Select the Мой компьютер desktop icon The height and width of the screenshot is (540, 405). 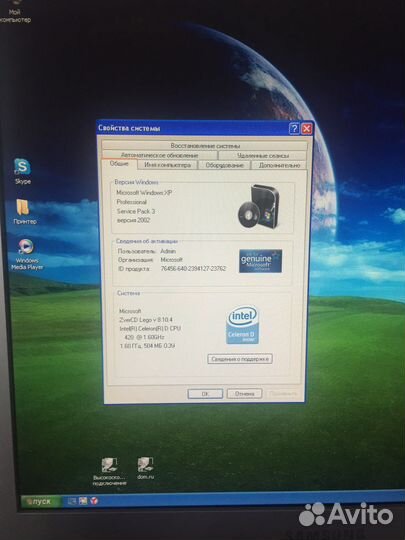point(14,12)
